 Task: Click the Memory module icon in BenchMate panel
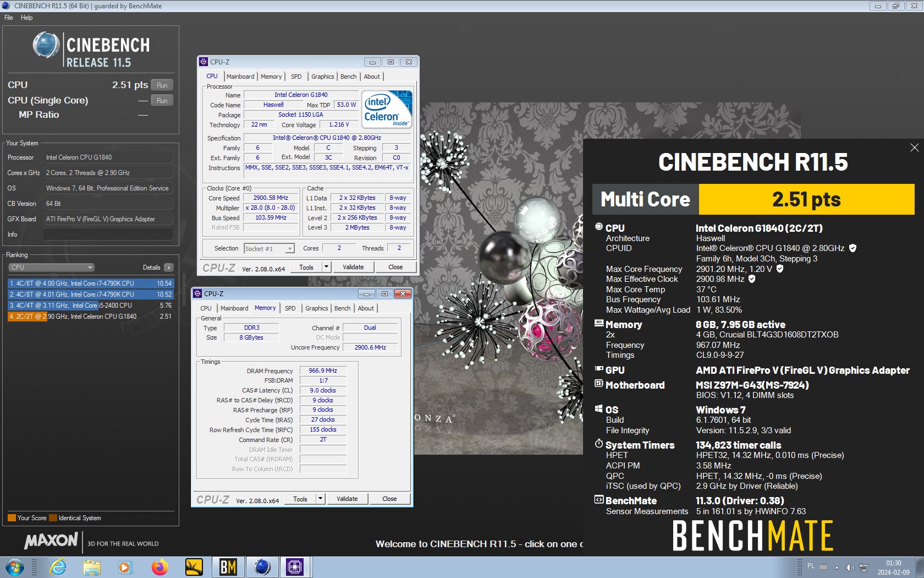(x=598, y=324)
